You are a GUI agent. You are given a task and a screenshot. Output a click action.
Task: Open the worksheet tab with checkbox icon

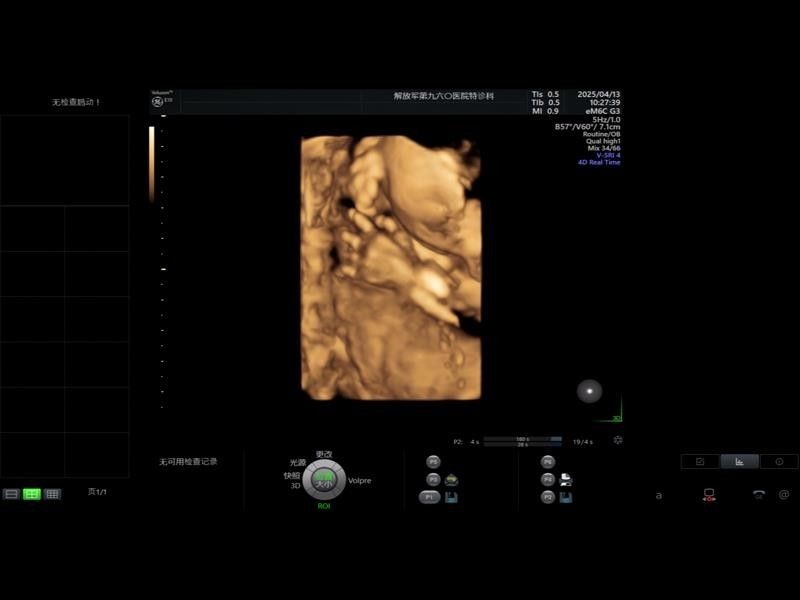[x=700, y=461]
